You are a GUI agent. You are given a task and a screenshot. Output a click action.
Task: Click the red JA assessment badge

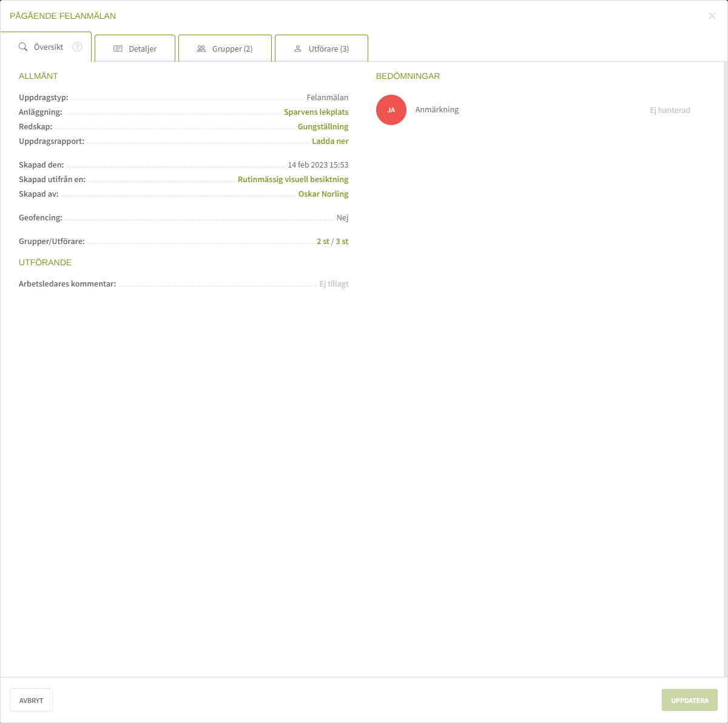tap(391, 110)
